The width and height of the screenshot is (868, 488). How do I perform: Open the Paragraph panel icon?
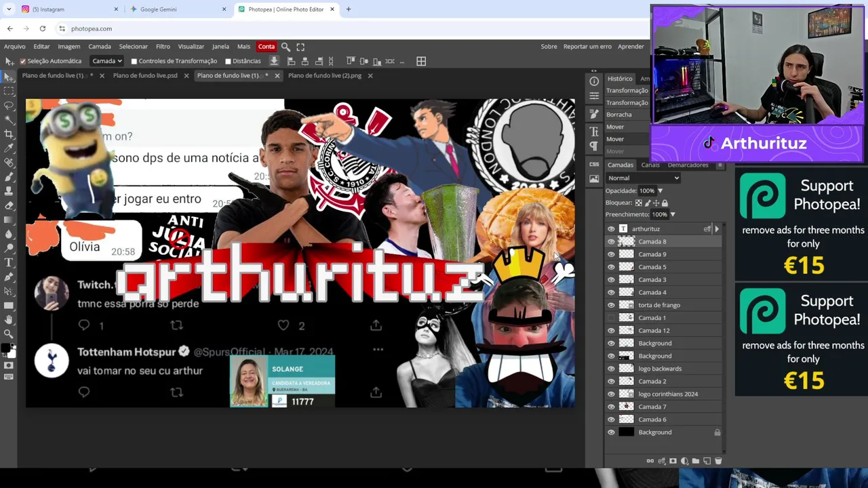coord(594,146)
